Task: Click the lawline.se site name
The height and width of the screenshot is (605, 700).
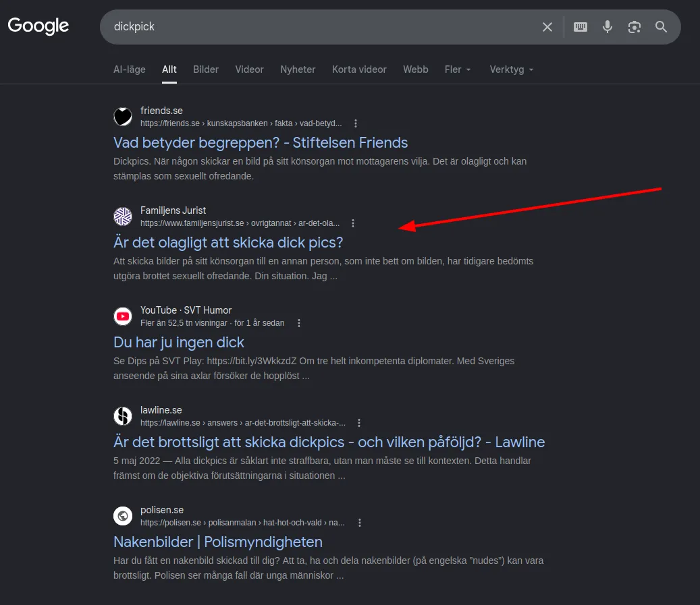Action: tap(161, 410)
